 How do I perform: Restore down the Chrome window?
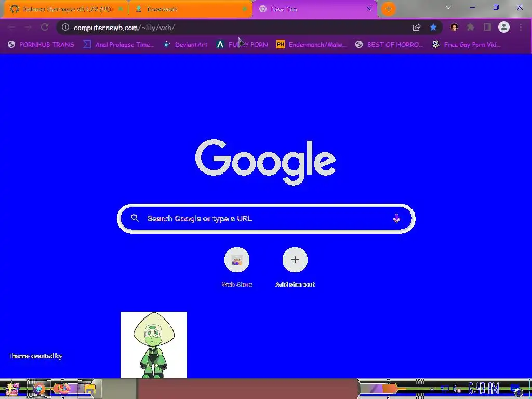(496, 7)
